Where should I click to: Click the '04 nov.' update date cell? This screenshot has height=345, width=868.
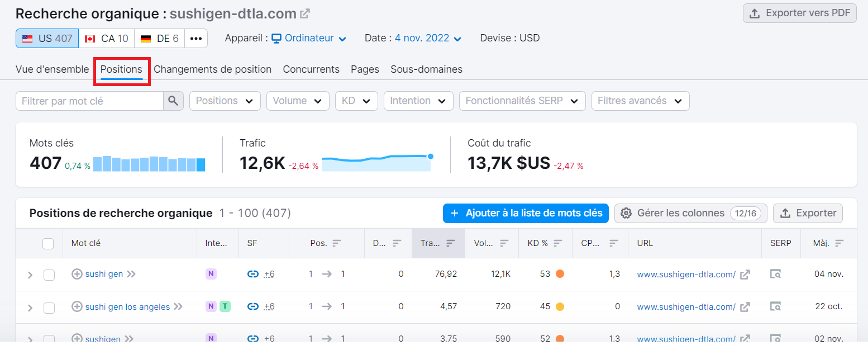(x=829, y=274)
